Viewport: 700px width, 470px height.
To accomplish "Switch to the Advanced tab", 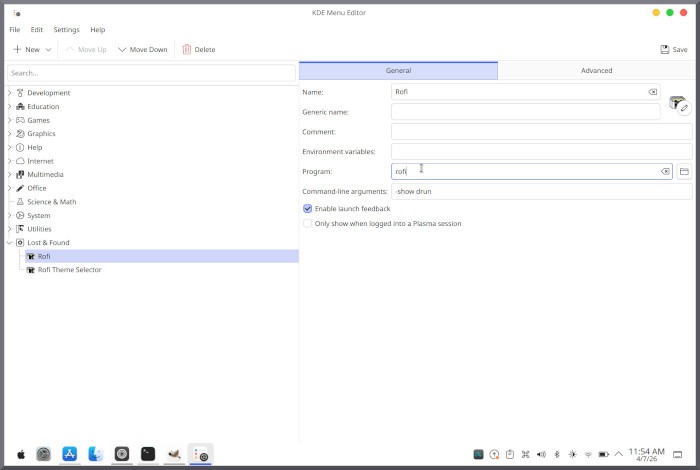I will tap(596, 71).
